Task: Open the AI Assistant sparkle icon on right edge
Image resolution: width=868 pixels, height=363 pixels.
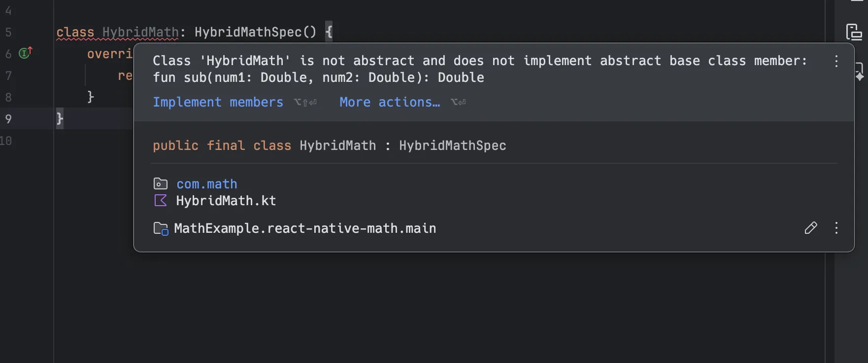Action: [x=860, y=75]
